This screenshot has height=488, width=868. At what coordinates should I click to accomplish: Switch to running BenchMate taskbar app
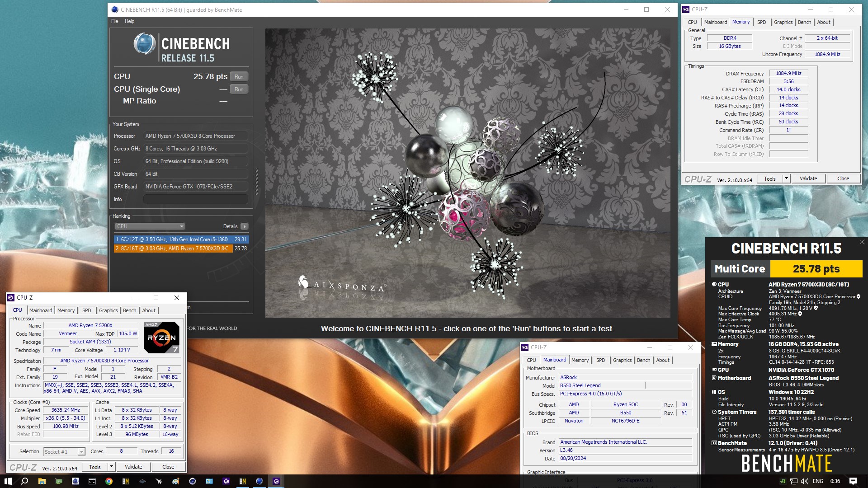(x=243, y=481)
